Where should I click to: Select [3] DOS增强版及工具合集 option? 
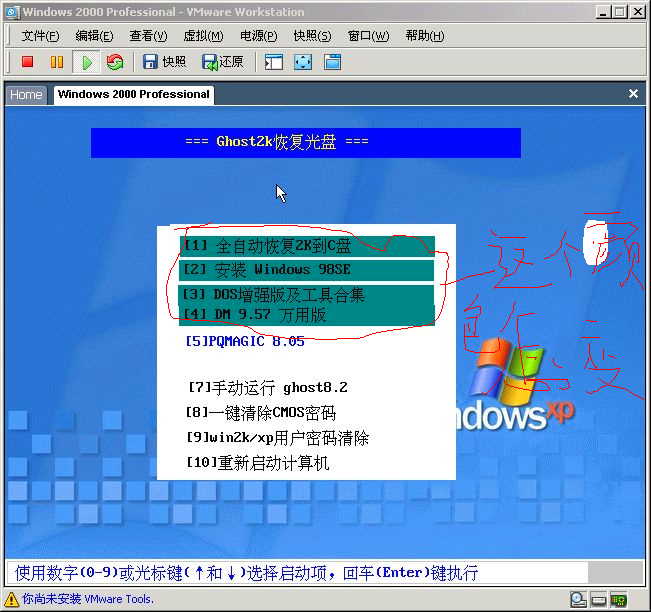pyautogui.click(x=306, y=295)
